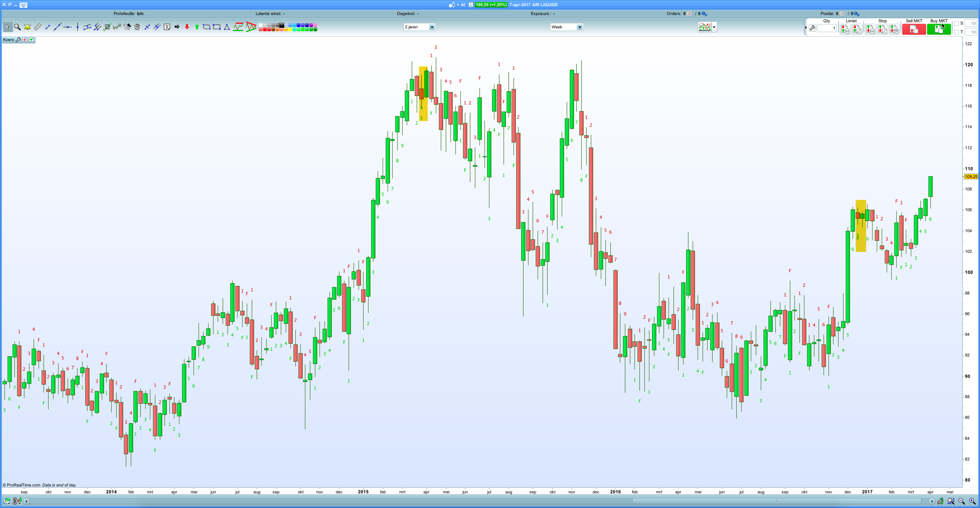Screen dimensions: 980x508
Task: Open Koers wrench settings
Action: (x=18, y=40)
